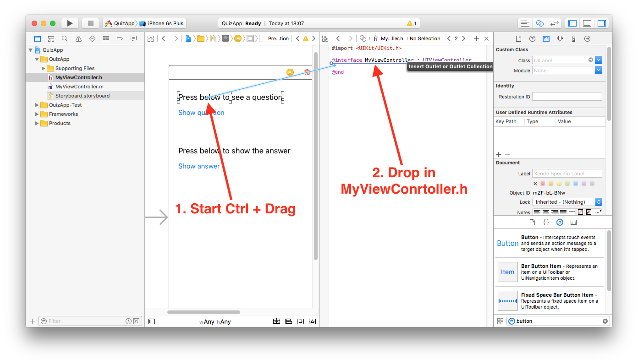Change size class with wAny hAny

[215, 321]
